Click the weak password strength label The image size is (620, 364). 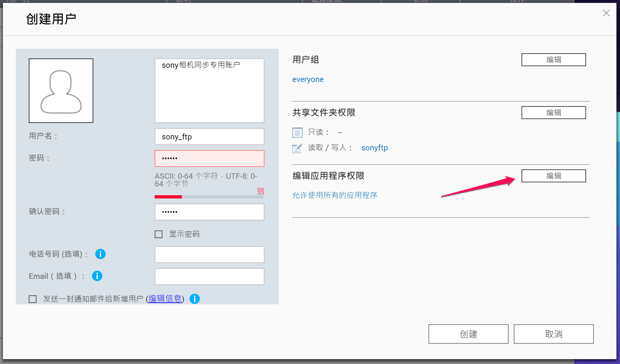[x=261, y=191]
